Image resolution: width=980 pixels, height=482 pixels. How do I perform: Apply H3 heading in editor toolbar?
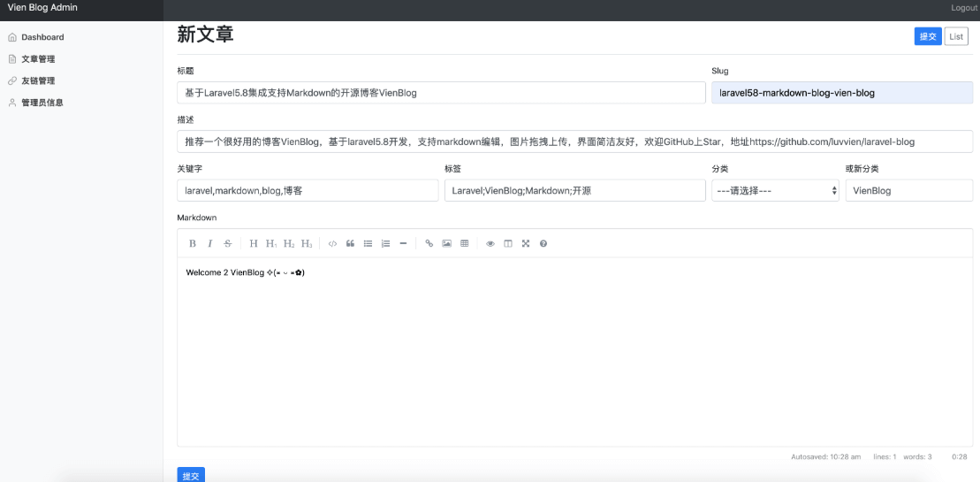coord(307,244)
